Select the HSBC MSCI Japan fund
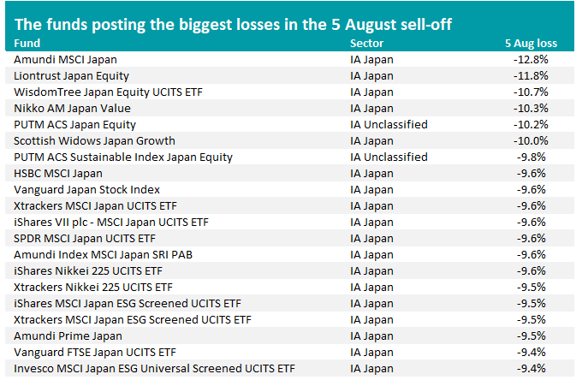The height and width of the screenshot is (386, 588). (x=57, y=173)
